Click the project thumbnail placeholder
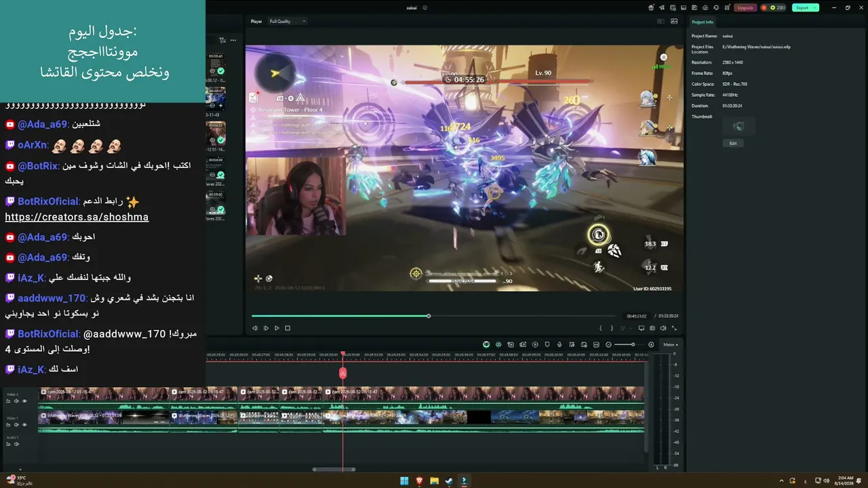868x488 pixels. point(739,126)
